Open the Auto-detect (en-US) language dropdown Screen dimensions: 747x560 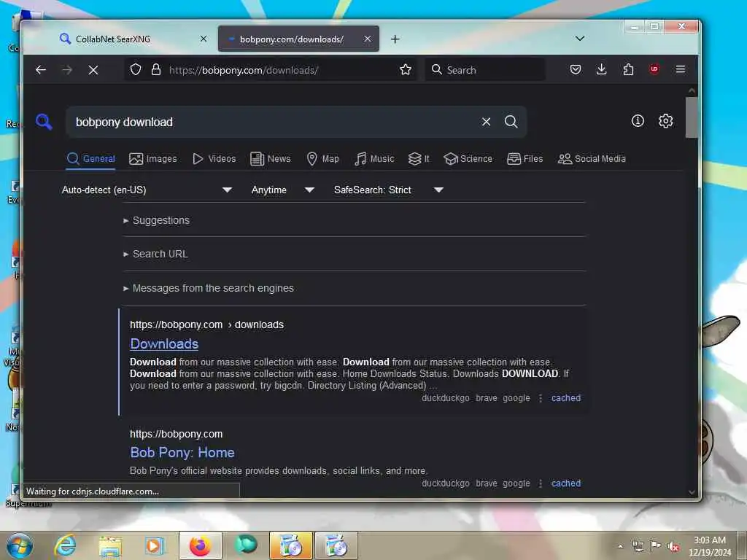tap(147, 190)
